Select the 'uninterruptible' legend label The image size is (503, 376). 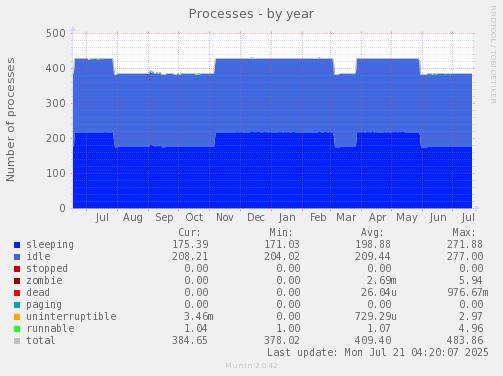[71, 316]
